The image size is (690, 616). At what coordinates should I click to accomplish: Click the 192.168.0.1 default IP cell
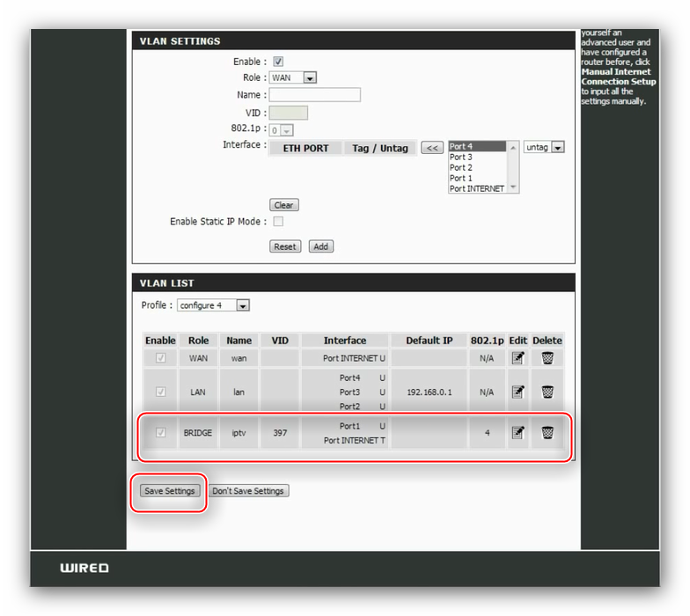(429, 392)
